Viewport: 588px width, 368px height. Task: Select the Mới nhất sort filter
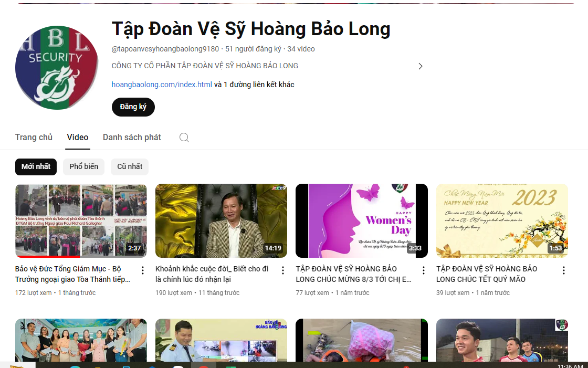point(36,167)
